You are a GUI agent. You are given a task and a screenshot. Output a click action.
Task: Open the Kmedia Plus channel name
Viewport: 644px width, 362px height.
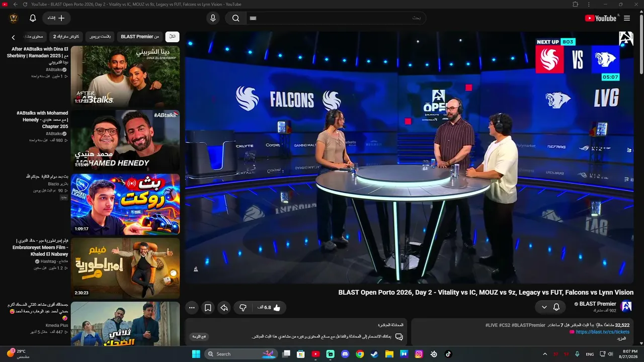57,325
